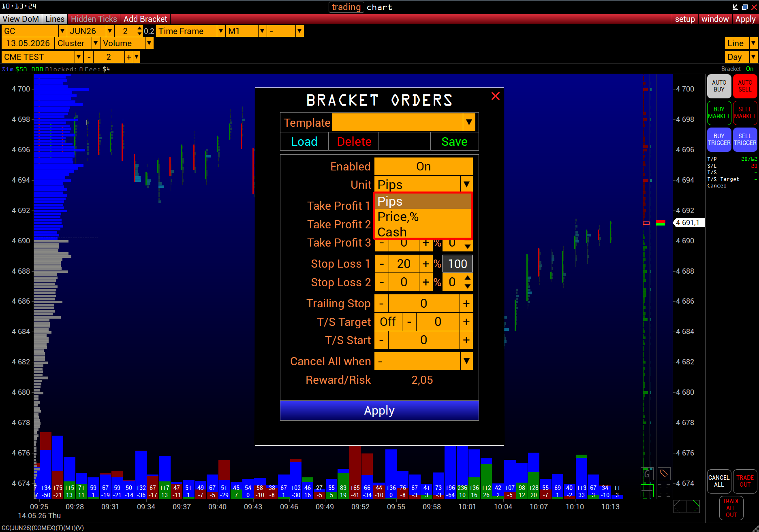Screen dimensions: 759x532
Task: Open CME TEST account dropdown
Action: tap(79, 57)
